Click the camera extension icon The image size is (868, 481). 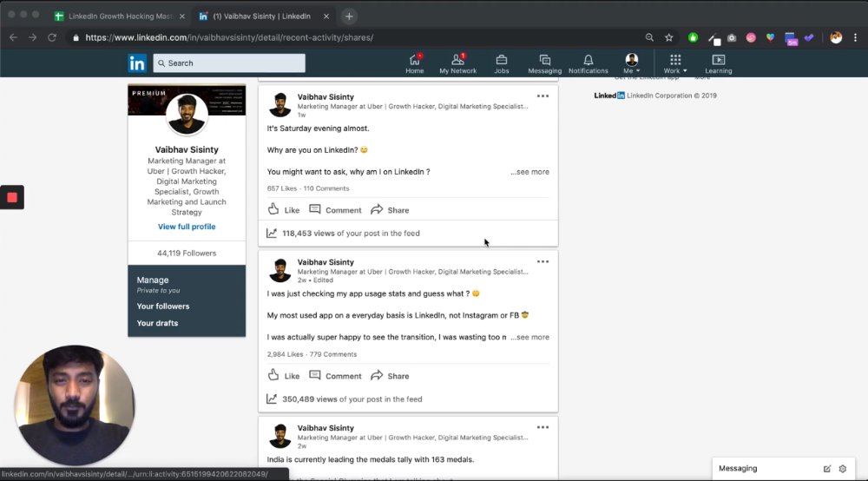[x=732, y=37]
